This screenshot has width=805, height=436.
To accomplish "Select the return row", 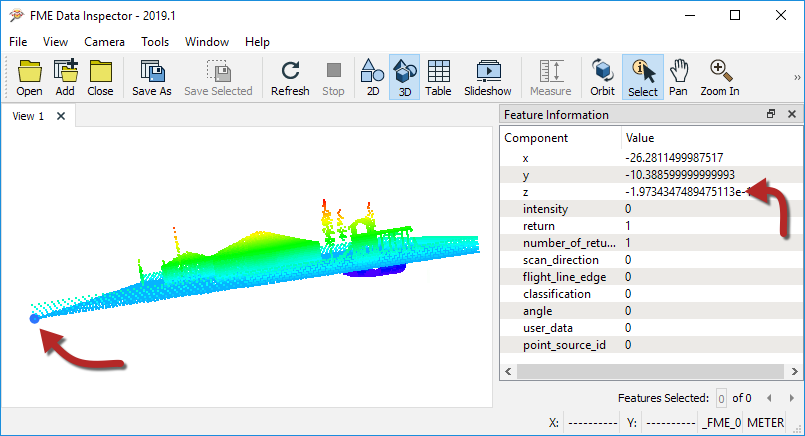I will (651, 225).
